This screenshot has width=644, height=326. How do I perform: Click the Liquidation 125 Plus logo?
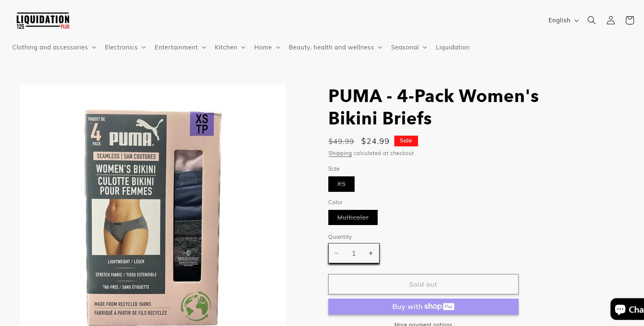tap(43, 21)
